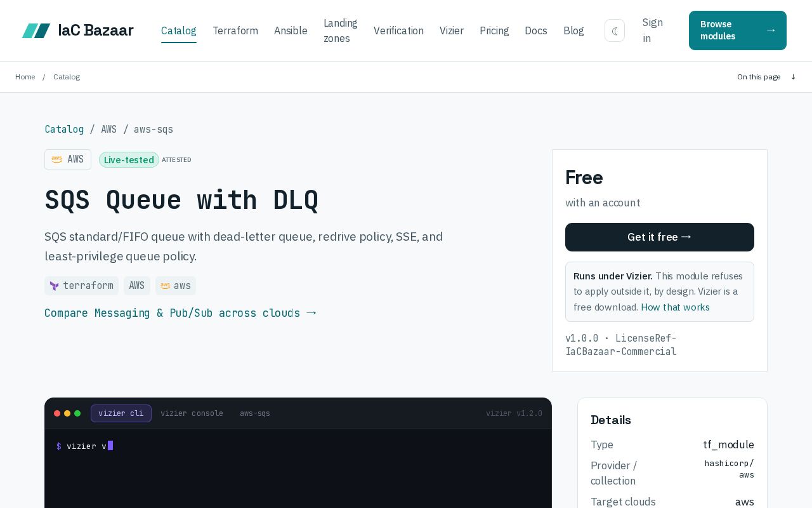Click the yellow terminal window dot
Image resolution: width=812 pixels, height=508 pixels.
pyautogui.click(x=67, y=413)
